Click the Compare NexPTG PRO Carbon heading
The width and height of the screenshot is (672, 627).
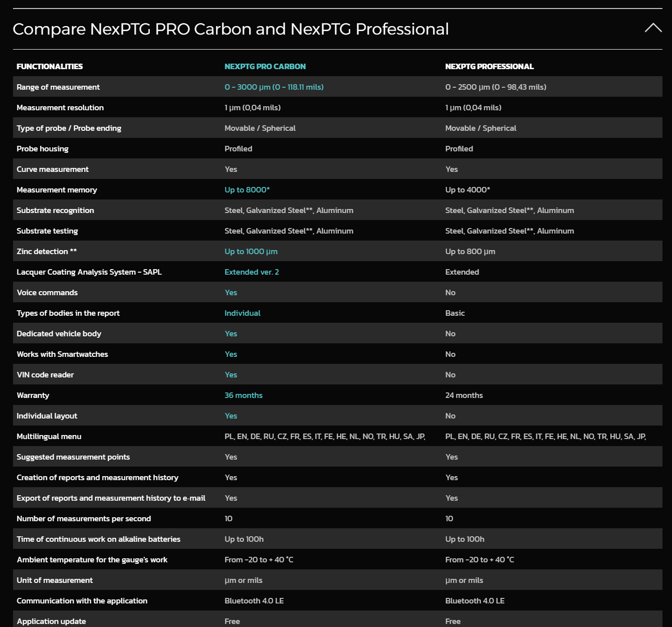(231, 29)
